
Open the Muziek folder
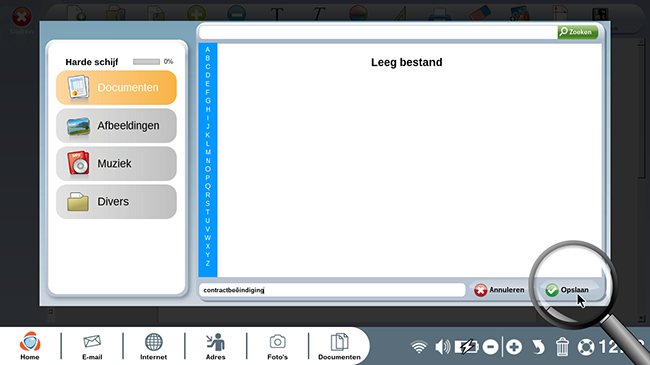click(x=116, y=163)
